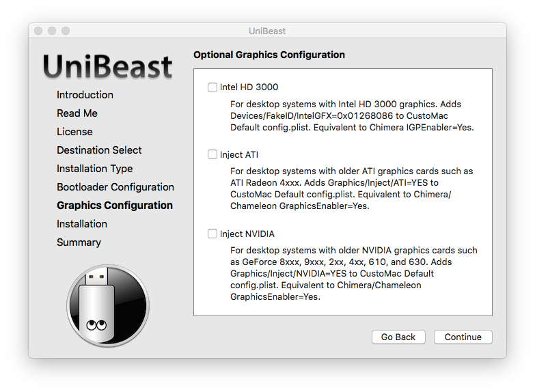Click the Continue button

pyautogui.click(x=463, y=337)
